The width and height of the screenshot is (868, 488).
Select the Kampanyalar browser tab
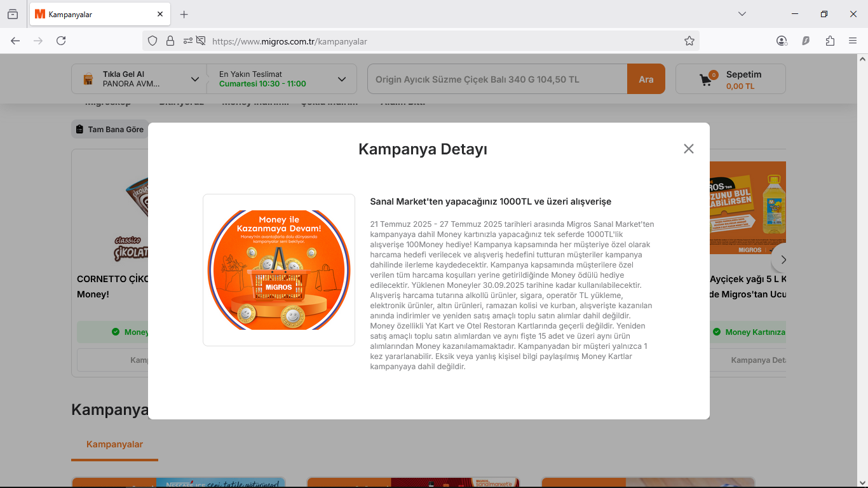click(x=99, y=14)
